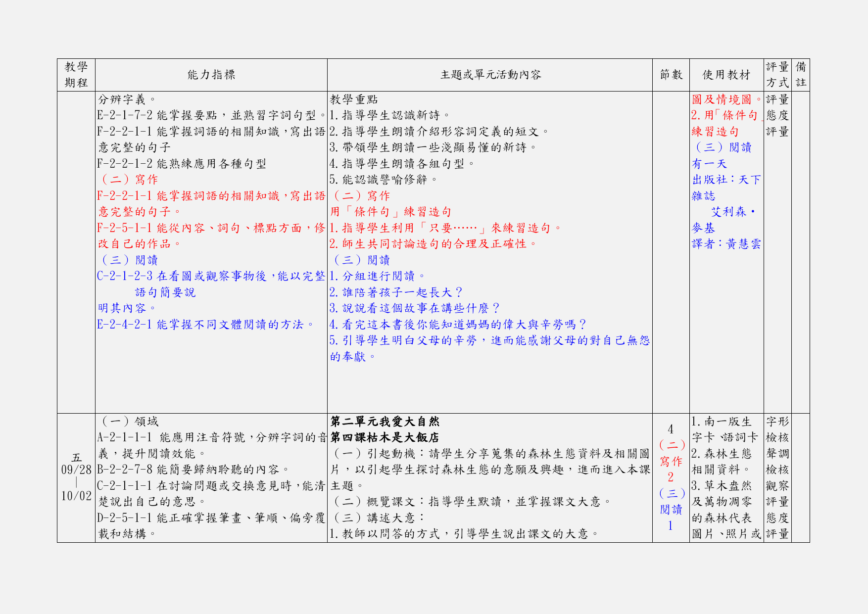Click the date 10/02
This screenshot has height=614, width=868.
coord(76,496)
